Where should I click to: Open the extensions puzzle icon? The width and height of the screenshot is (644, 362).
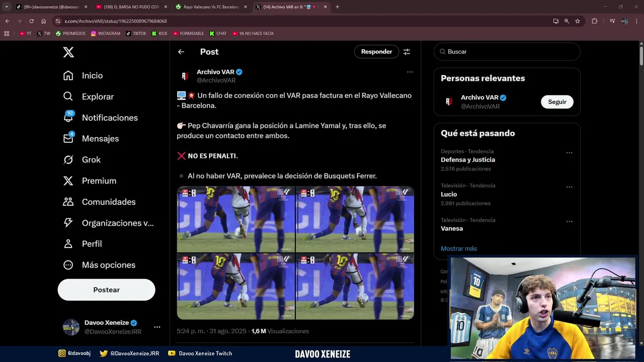coord(594,21)
